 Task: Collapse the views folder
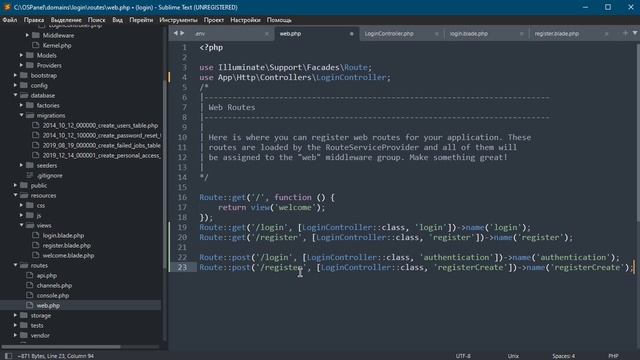point(21,225)
